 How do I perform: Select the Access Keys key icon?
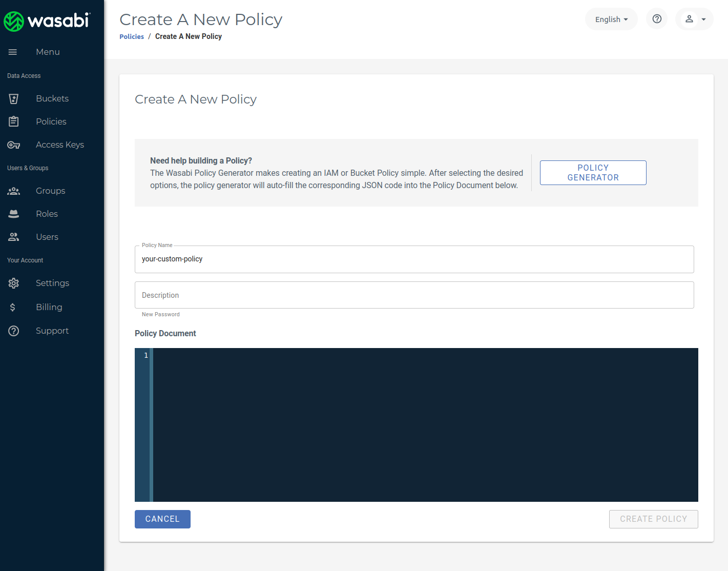[13, 145]
